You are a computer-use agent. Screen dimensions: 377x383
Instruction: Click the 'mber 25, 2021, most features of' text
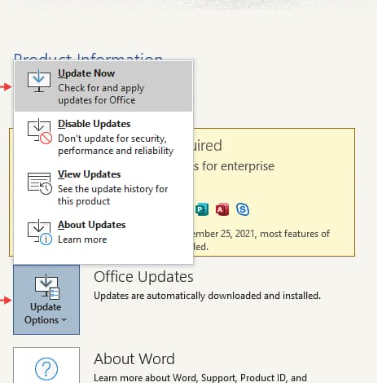coord(261,234)
